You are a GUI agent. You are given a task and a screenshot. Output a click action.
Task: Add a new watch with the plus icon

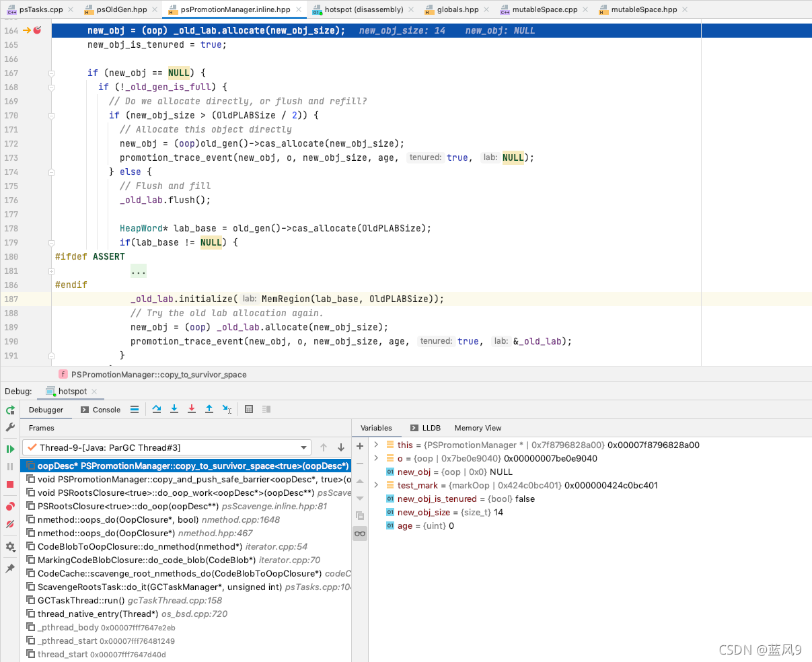pos(359,445)
